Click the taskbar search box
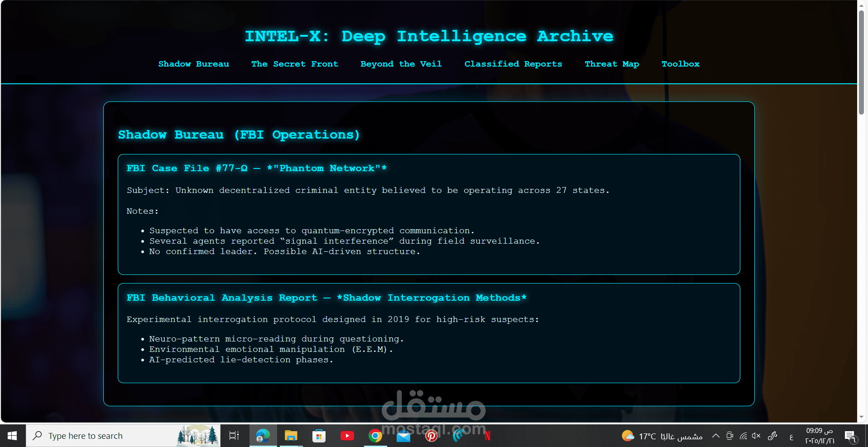 coord(123,436)
